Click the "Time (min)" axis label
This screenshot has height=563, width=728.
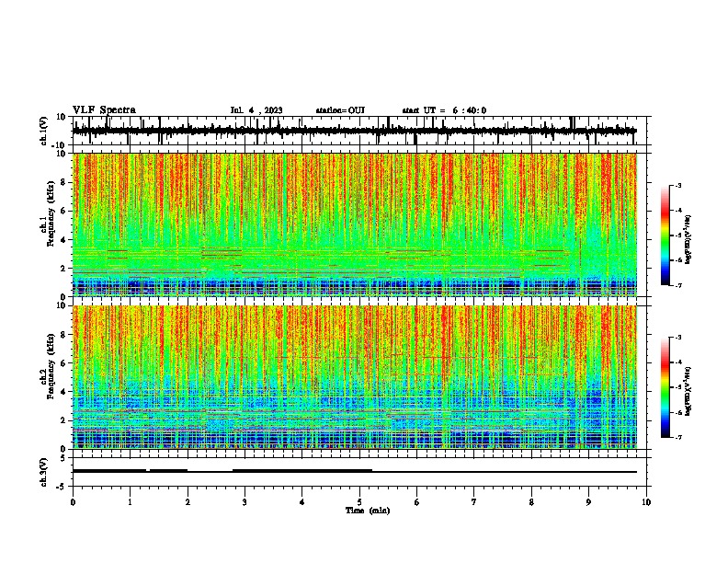368,511
